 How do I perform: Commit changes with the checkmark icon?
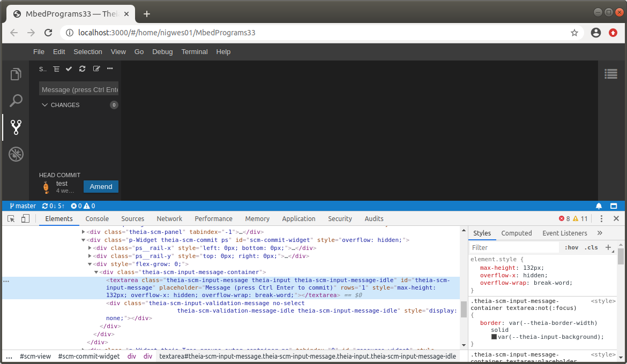click(69, 69)
